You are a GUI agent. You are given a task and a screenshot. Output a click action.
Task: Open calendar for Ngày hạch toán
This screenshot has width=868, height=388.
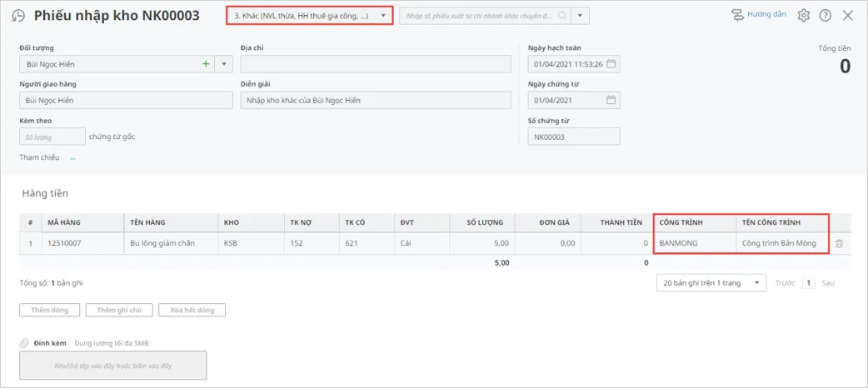pos(611,64)
